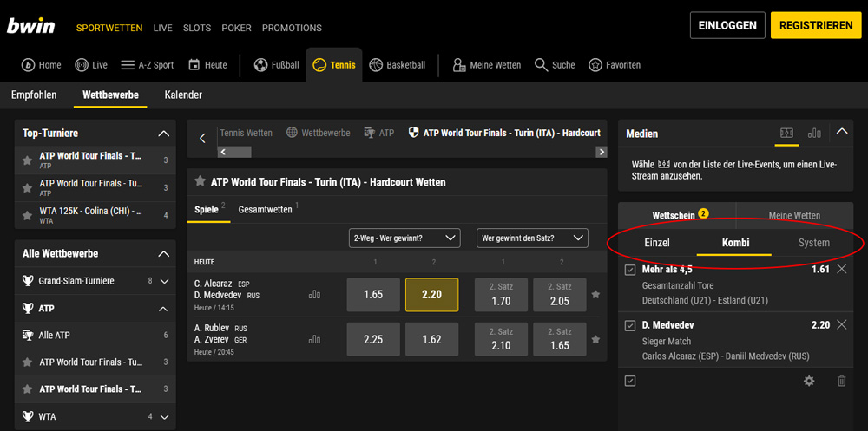Toggle the D. Medvedev bet checkbox
The image size is (868, 431).
click(x=630, y=325)
